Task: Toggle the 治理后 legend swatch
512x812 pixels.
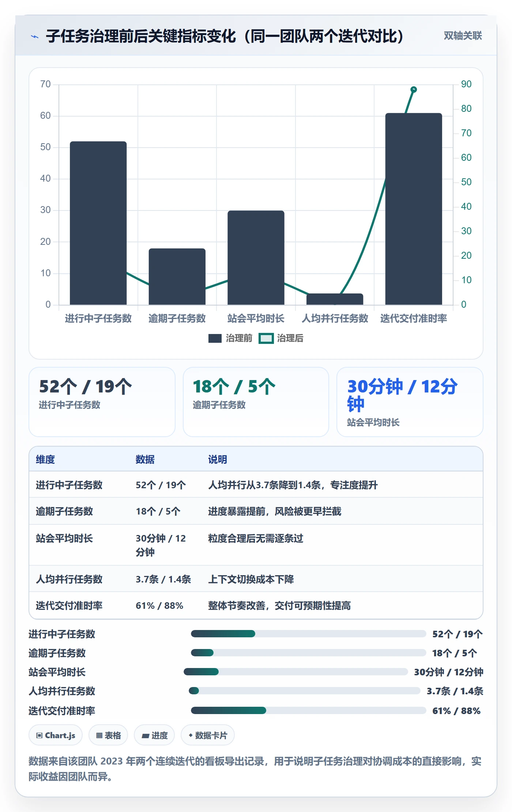Action: point(266,338)
